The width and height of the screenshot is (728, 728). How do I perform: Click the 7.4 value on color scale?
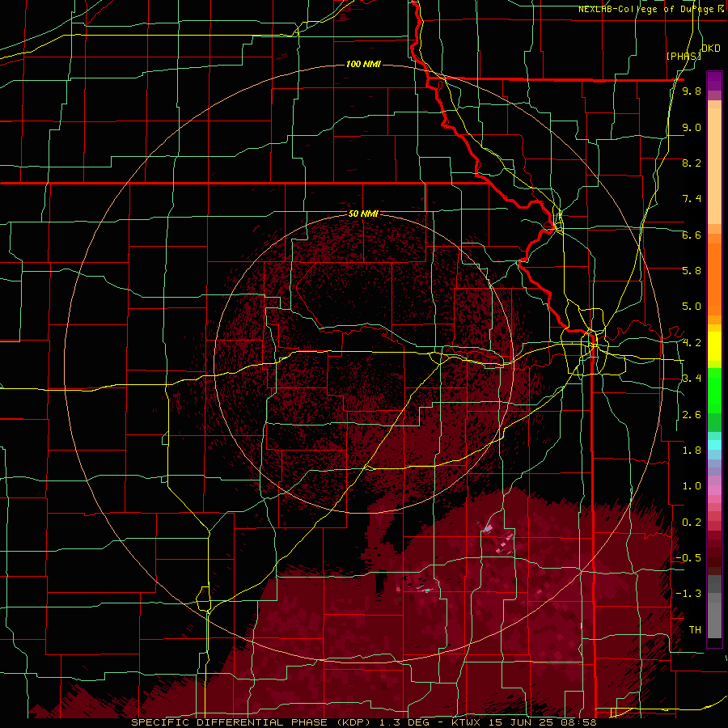click(692, 199)
